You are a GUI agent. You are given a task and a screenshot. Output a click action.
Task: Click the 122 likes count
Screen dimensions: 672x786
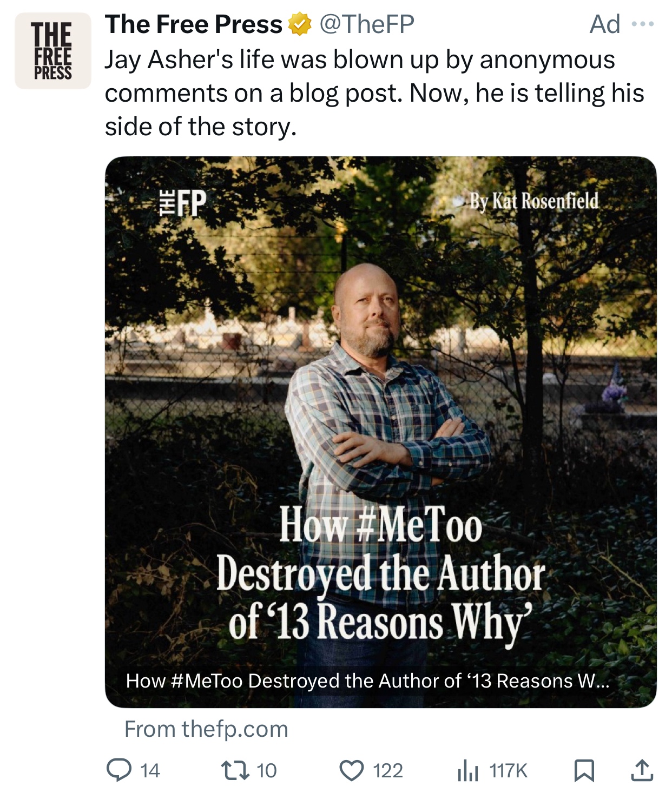click(x=388, y=770)
